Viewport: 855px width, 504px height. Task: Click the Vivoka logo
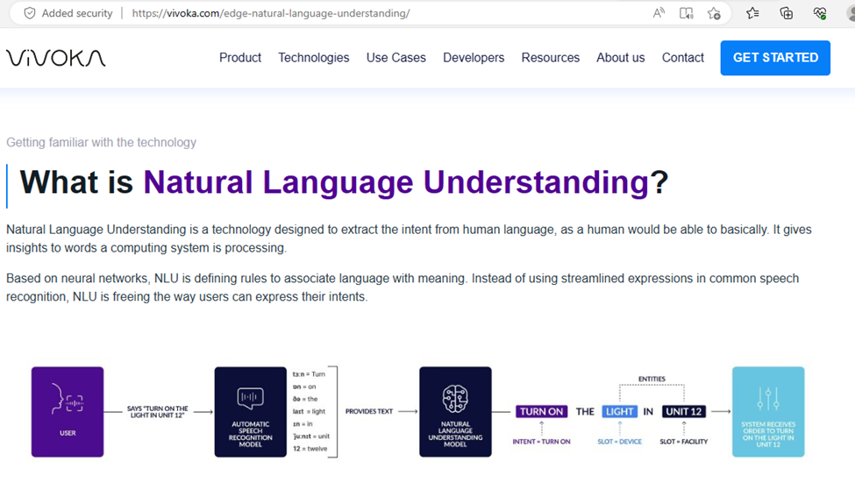pos(56,58)
